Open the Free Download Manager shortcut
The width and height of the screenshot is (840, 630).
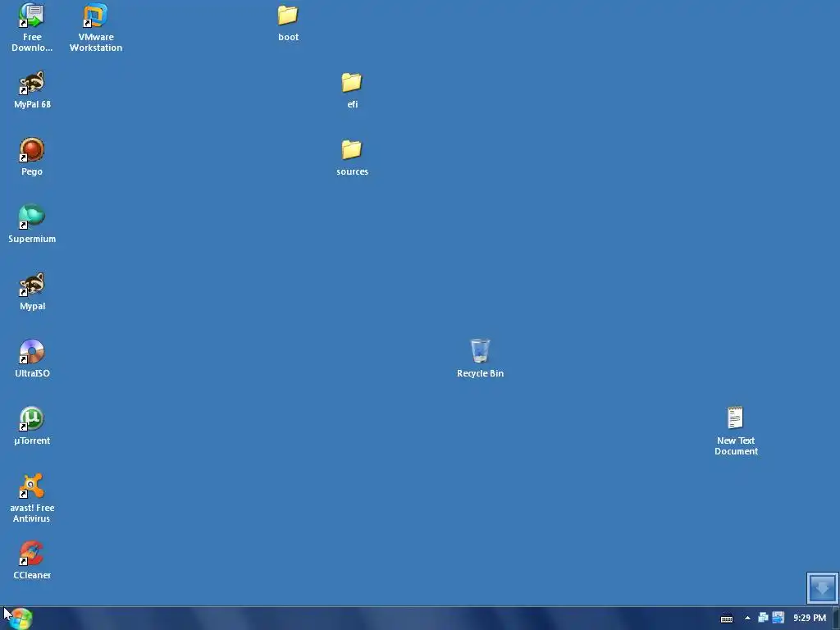[x=32, y=27]
